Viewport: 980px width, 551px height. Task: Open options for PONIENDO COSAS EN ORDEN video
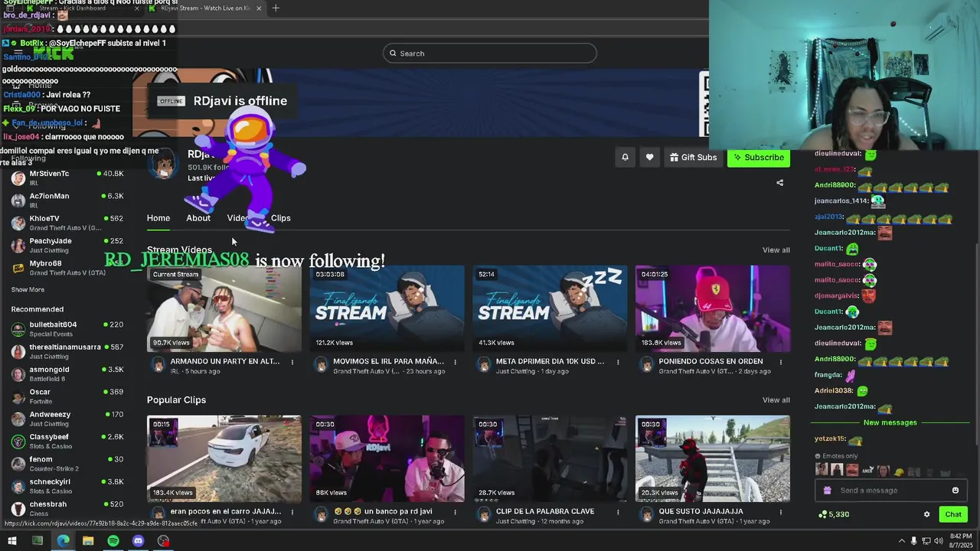click(x=780, y=362)
